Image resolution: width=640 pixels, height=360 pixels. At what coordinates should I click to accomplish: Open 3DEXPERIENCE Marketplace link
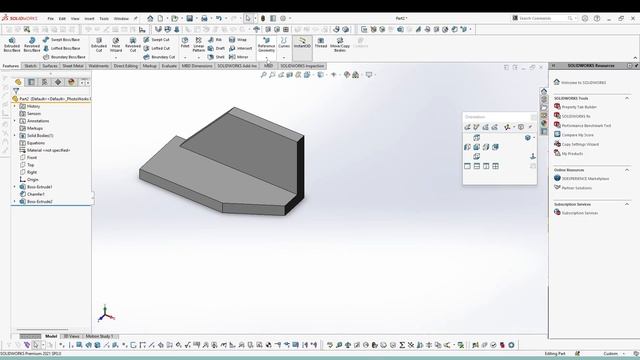pos(585,179)
